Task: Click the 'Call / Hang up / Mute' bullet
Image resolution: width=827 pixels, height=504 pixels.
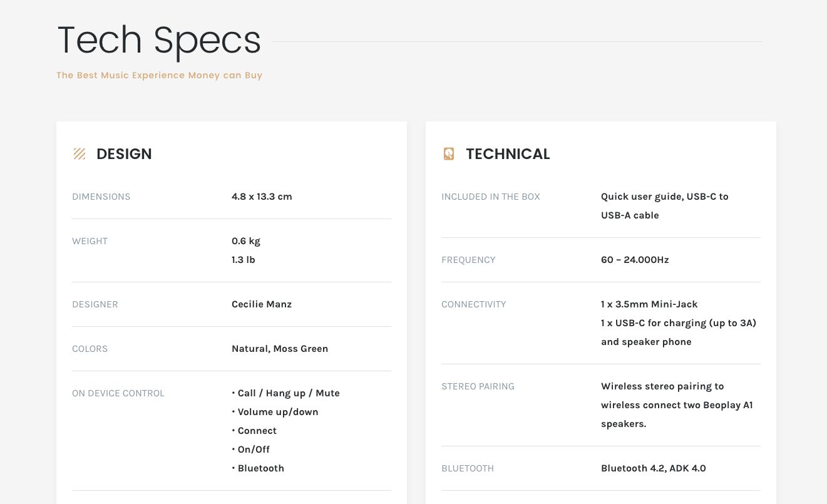Action: click(x=288, y=393)
